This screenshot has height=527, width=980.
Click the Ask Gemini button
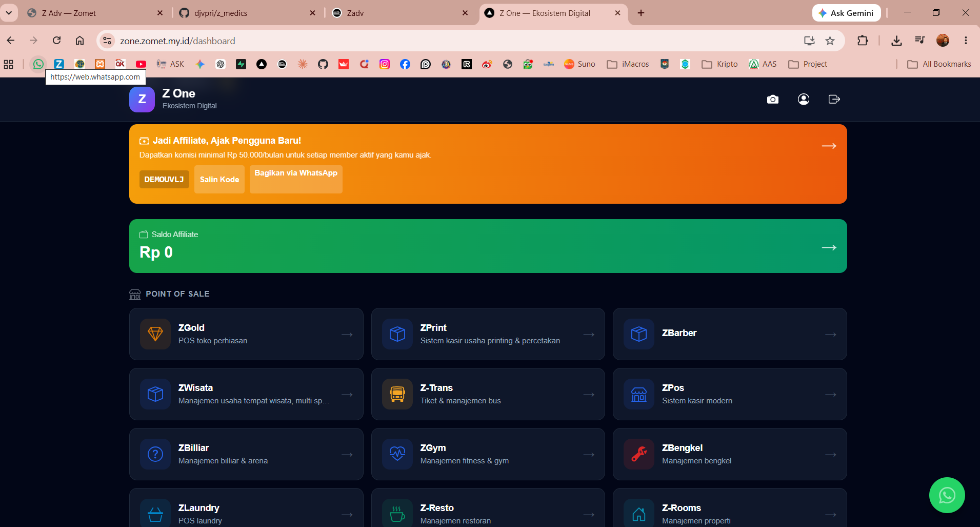click(x=846, y=13)
